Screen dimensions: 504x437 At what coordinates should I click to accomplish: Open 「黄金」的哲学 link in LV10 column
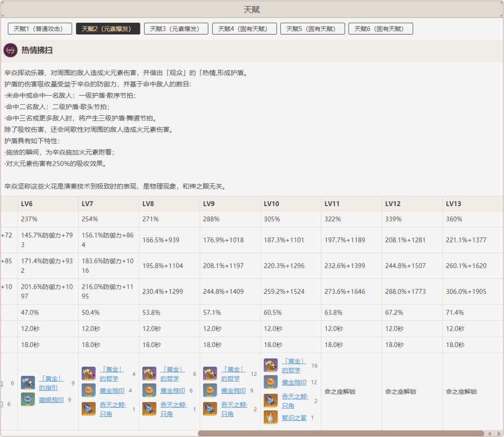pos(294,366)
